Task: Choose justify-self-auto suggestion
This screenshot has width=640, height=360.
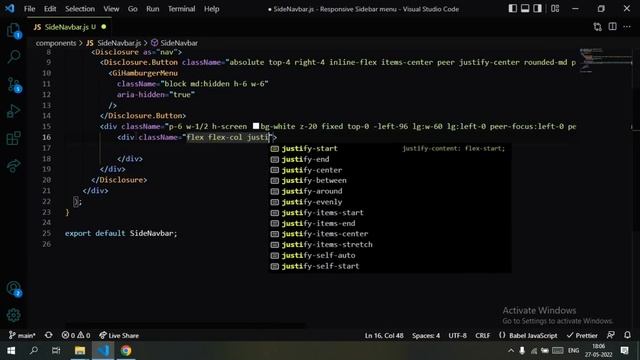Action: 390,256
